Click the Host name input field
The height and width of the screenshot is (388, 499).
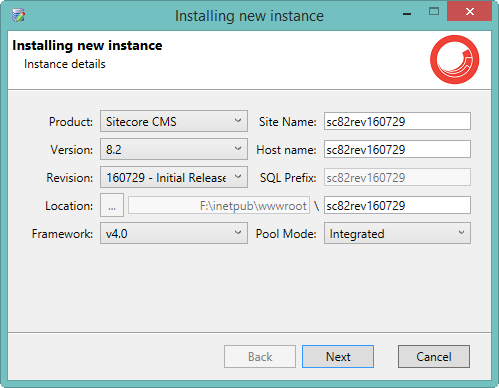(397, 149)
